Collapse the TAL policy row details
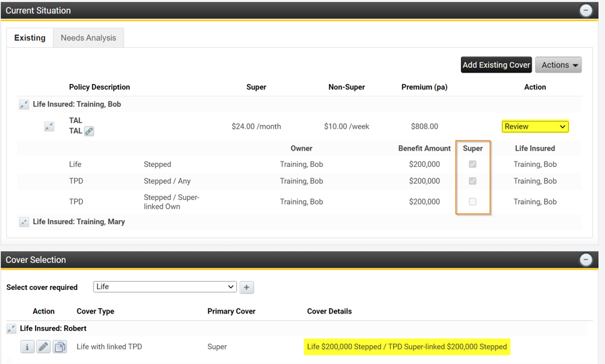The height and width of the screenshot is (364, 605). click(49, 126)
